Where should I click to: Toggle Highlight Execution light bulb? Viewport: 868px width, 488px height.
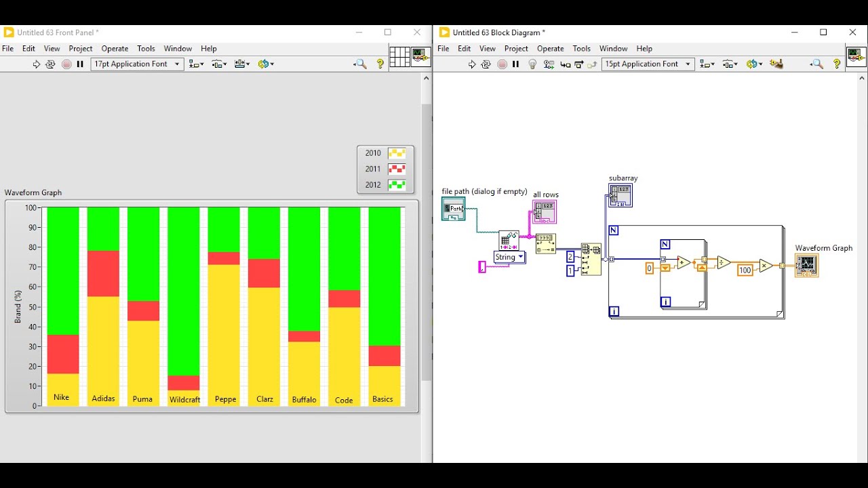click(x=532, y=64)
